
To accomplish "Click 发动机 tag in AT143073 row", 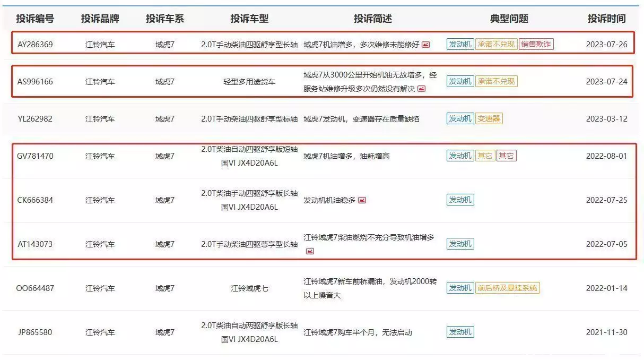I will tap(460, 244).
